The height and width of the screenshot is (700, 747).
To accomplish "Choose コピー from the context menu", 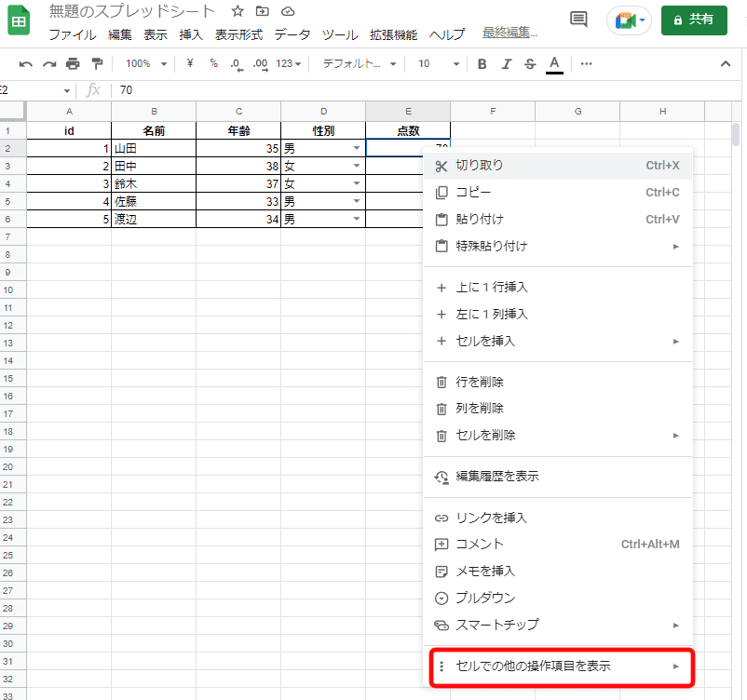I will pos(473,193).
